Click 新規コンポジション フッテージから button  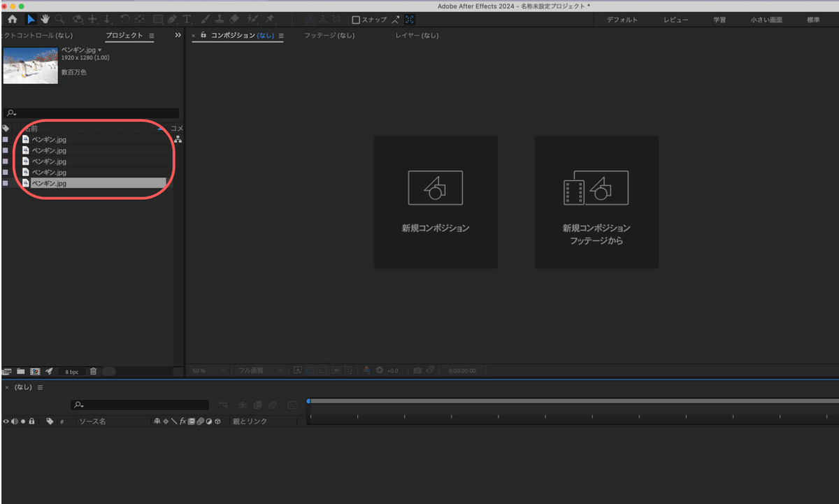596,202
